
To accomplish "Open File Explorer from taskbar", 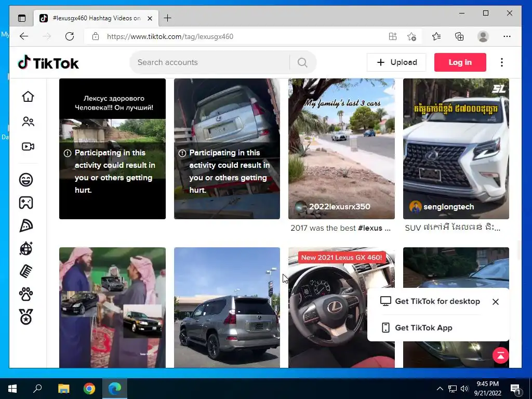I will [x=63, y=389].
